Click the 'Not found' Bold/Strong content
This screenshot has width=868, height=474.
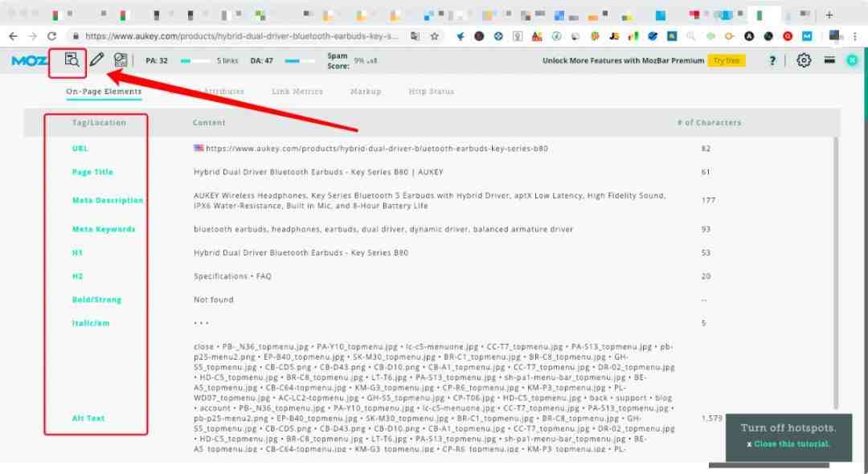214,300
